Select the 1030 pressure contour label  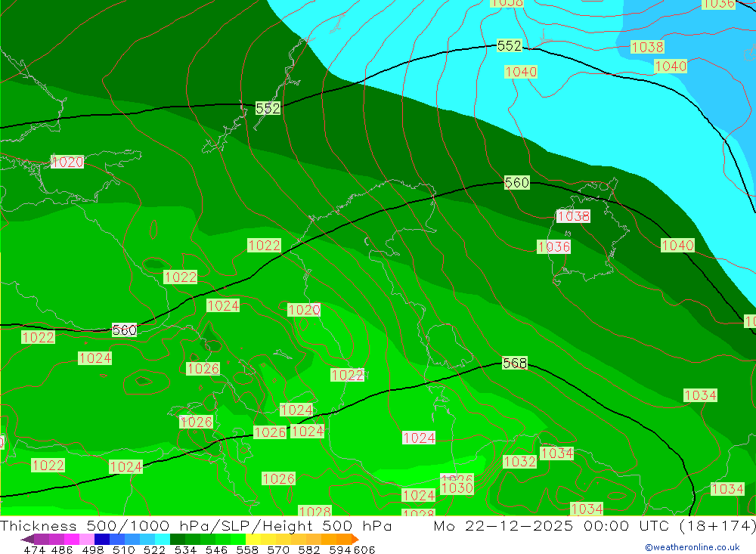pos(457,488)
